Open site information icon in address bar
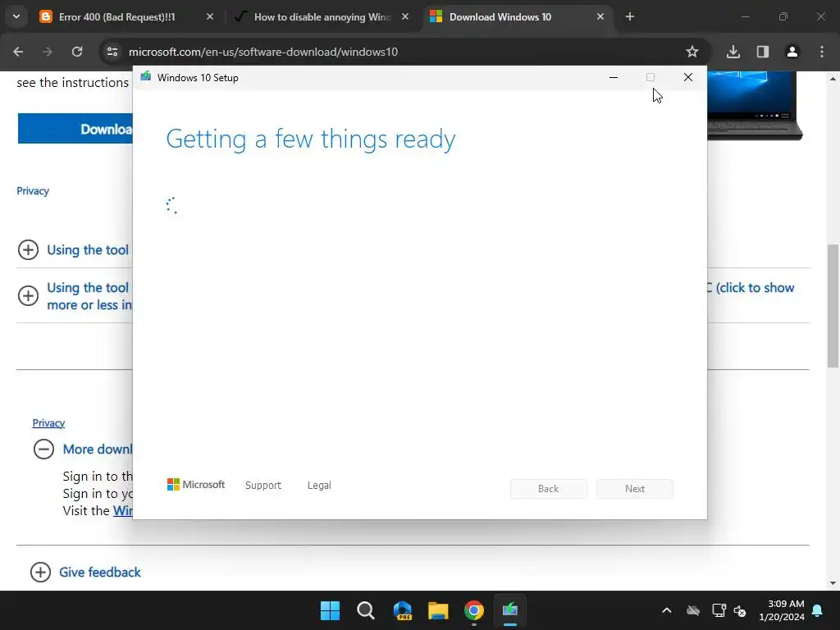 click(112, 52)
